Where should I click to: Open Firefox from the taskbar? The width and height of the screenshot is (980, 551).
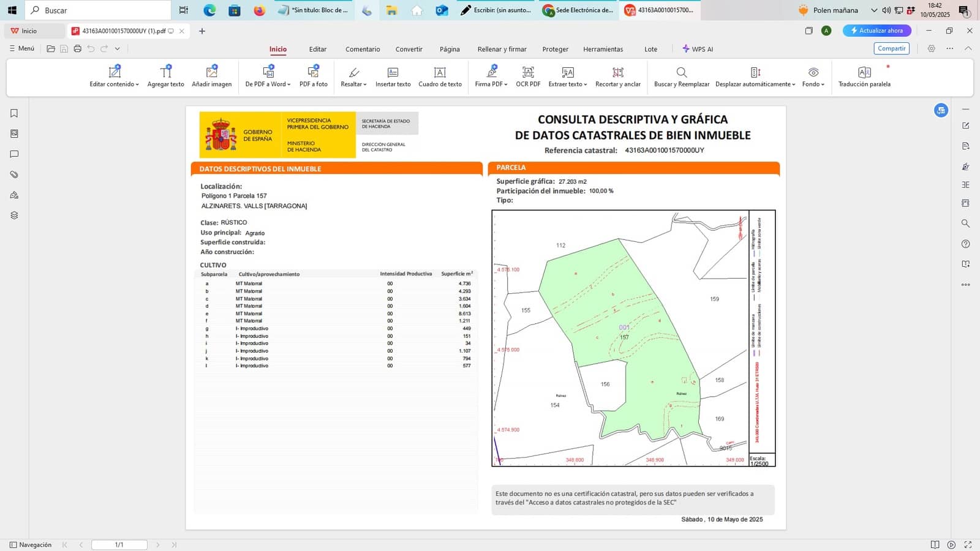[x=259, y=10]
